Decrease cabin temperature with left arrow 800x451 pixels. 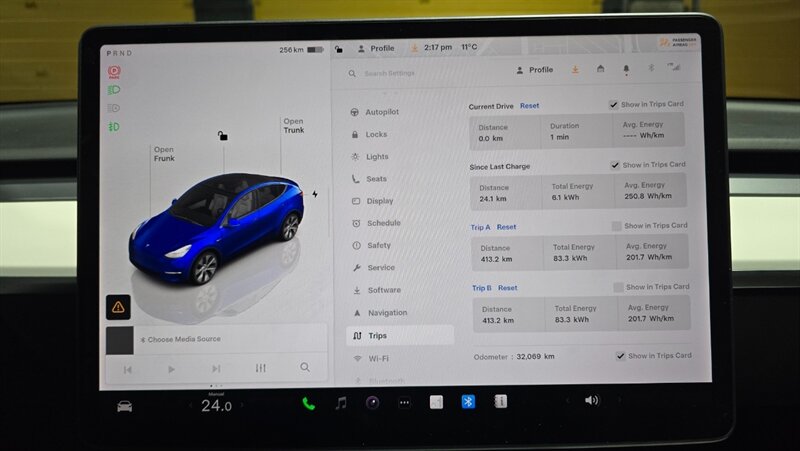(x=190, y=406)
